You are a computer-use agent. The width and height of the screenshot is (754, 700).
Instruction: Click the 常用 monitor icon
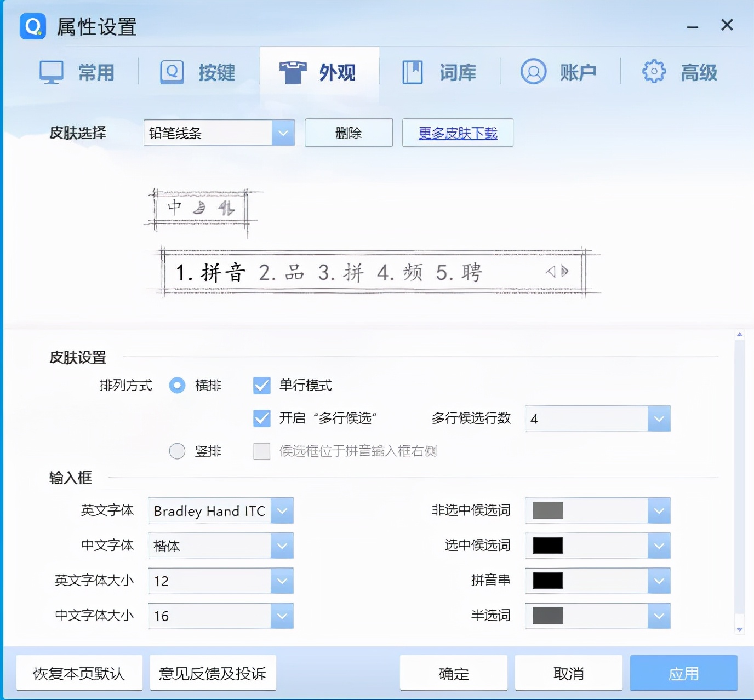(x=50, y=71)
